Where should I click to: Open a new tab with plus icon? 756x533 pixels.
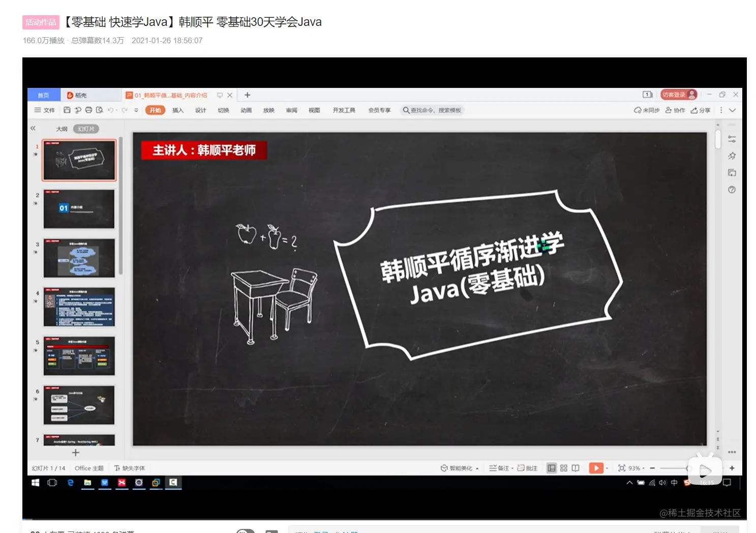pos(248,95)
